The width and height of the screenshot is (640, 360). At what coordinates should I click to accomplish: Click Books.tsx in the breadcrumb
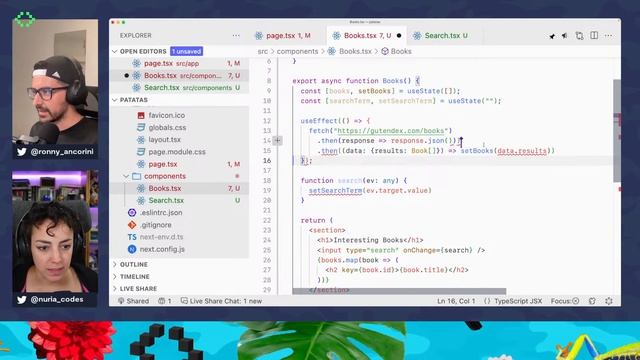point(355,51)
